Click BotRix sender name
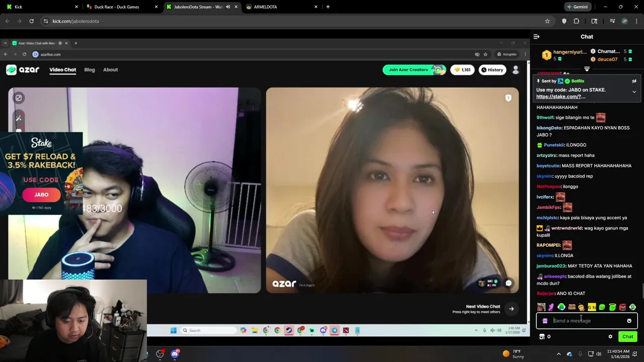Image resolution: width=644 pixels, height=362 pixels. pyautogui.click(x=578, y=81)
